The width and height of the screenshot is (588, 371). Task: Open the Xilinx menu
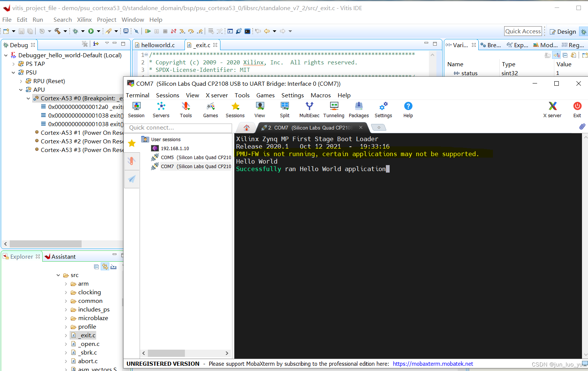coord(84,19)
